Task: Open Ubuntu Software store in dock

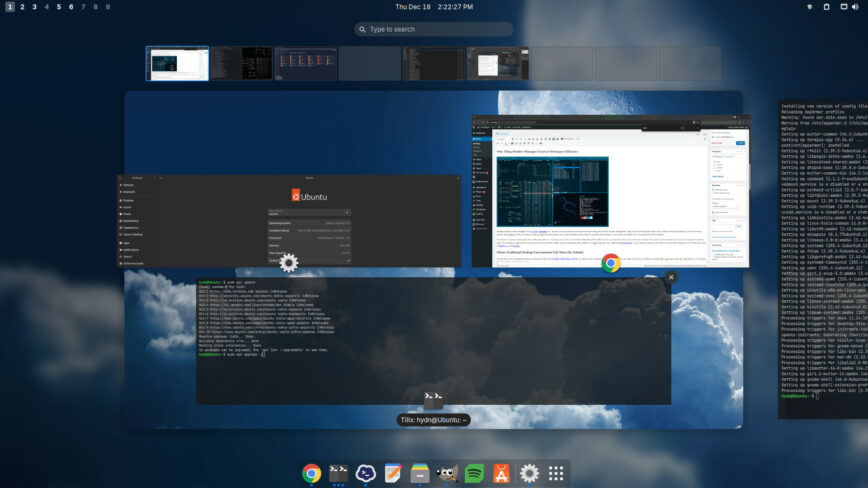Action: tap(502, 473)
